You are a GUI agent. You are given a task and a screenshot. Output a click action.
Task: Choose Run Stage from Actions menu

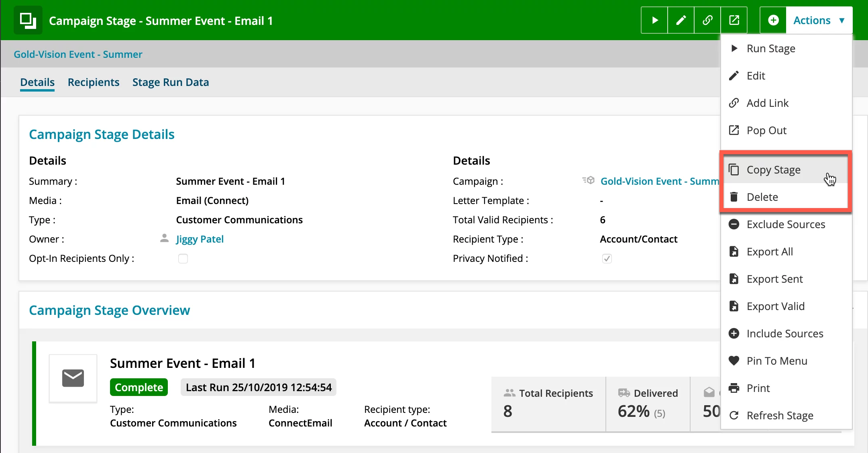[786, 49]
